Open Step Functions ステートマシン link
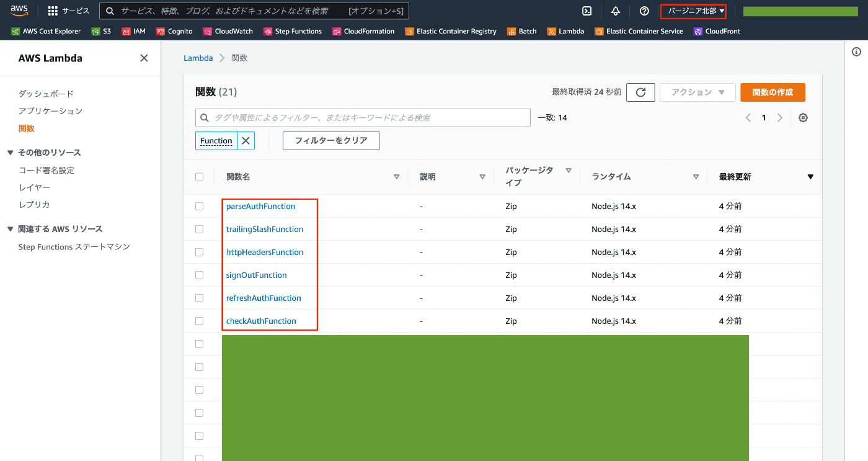868x461 pixels. (x=74, y=247)
